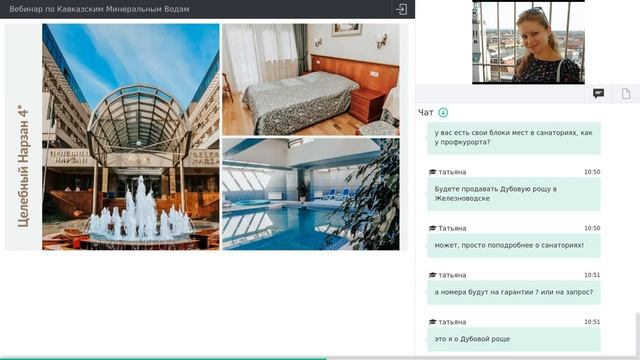
Task: Click the presenter webcam video
Action: pyautogui.click(x=528, y=42)
